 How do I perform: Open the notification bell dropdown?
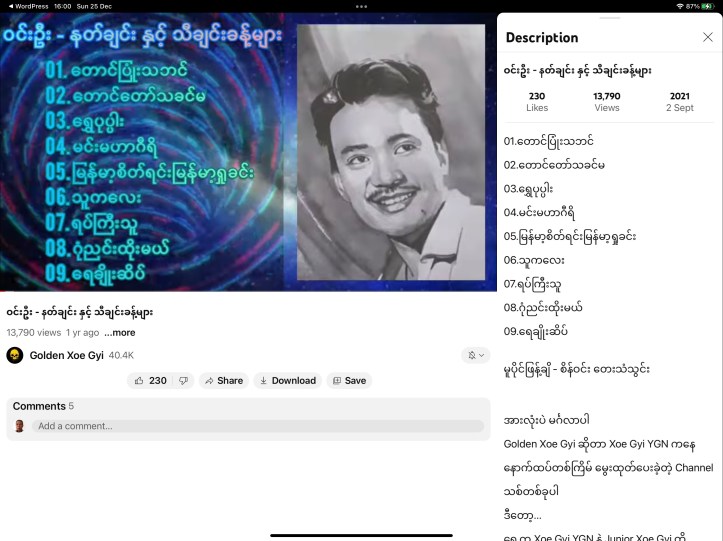pyautogui.click(x=474, y=355)
